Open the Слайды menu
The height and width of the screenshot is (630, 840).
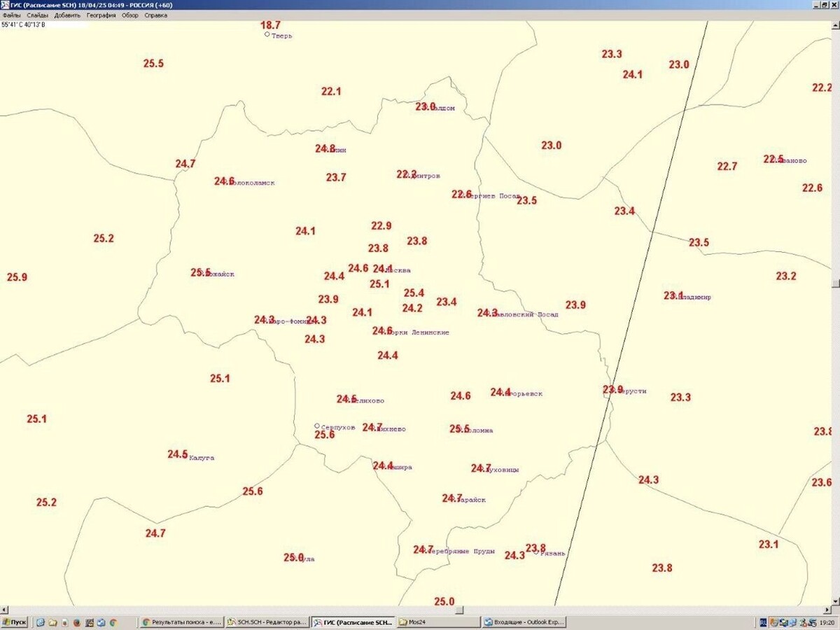click(37, 15)
